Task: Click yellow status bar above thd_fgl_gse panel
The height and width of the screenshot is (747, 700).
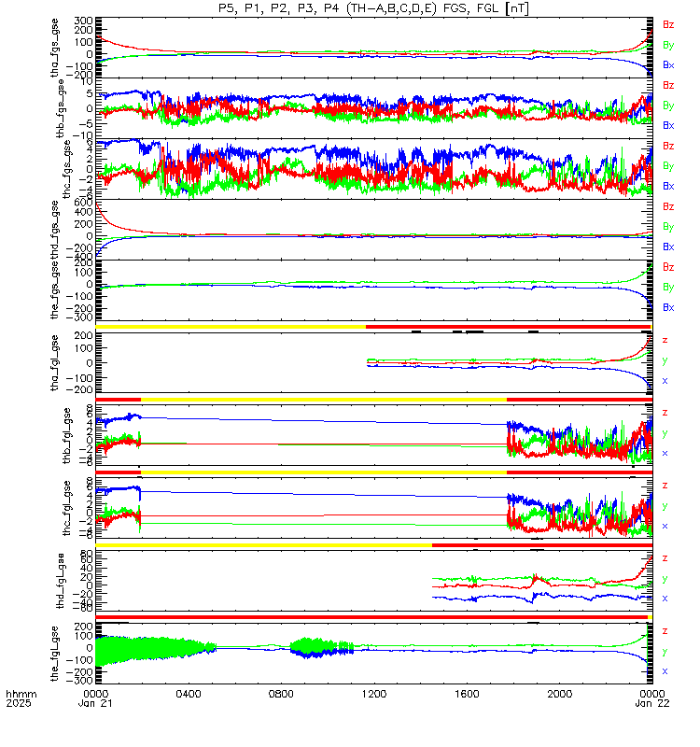Action: pos(264,545)
